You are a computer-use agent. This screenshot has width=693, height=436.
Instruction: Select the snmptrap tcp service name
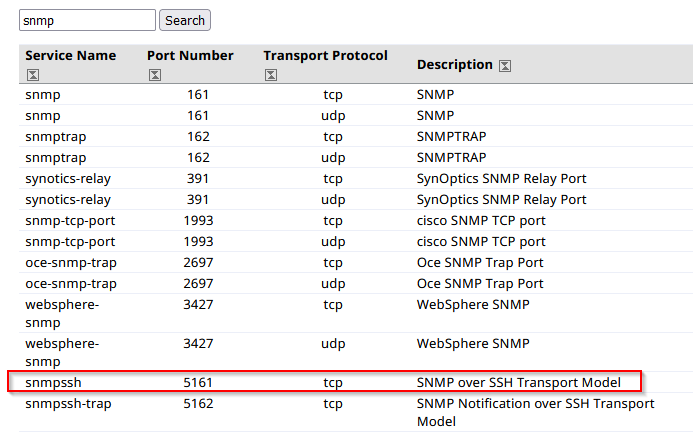pos(56,137)
